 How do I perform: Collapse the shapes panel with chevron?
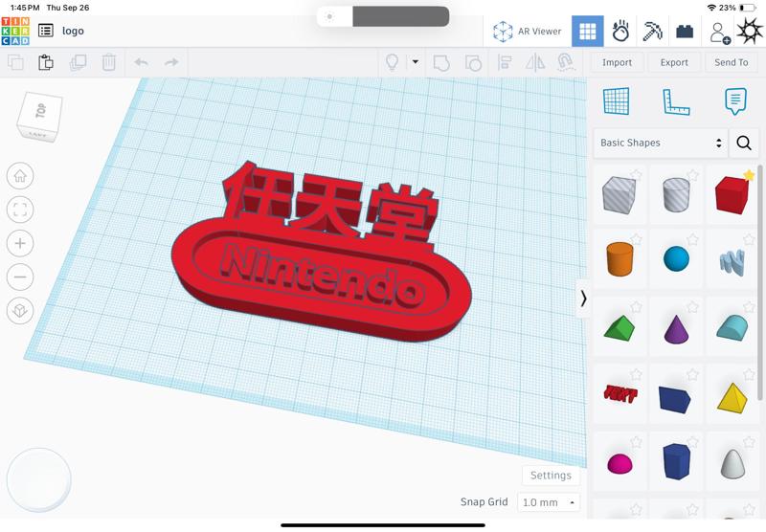click(583, 299)
